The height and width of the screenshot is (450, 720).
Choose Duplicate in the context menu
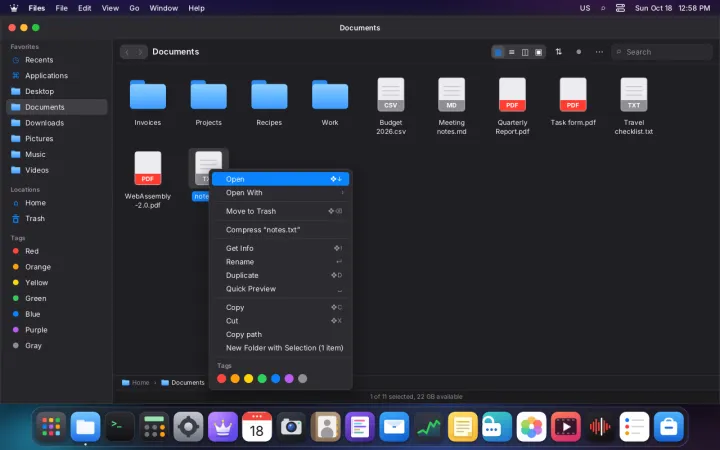(281, 275)
